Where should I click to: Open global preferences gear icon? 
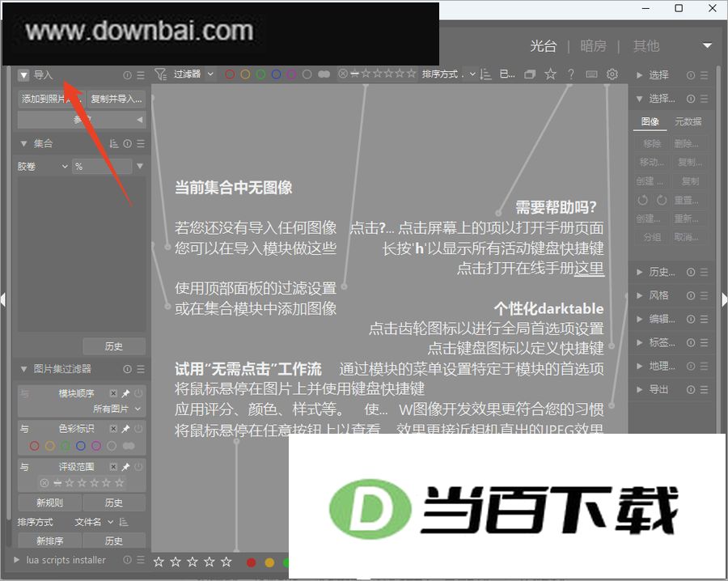pos(612,74)
